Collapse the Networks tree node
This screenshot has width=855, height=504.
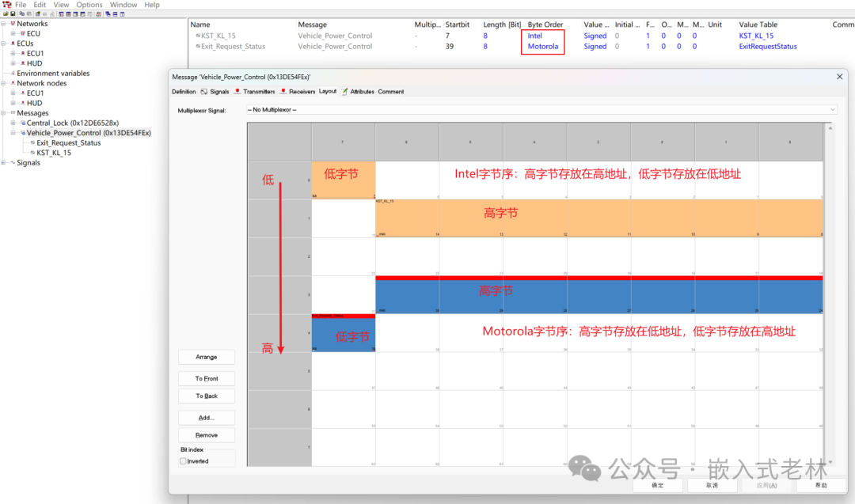tap(4, 24)
